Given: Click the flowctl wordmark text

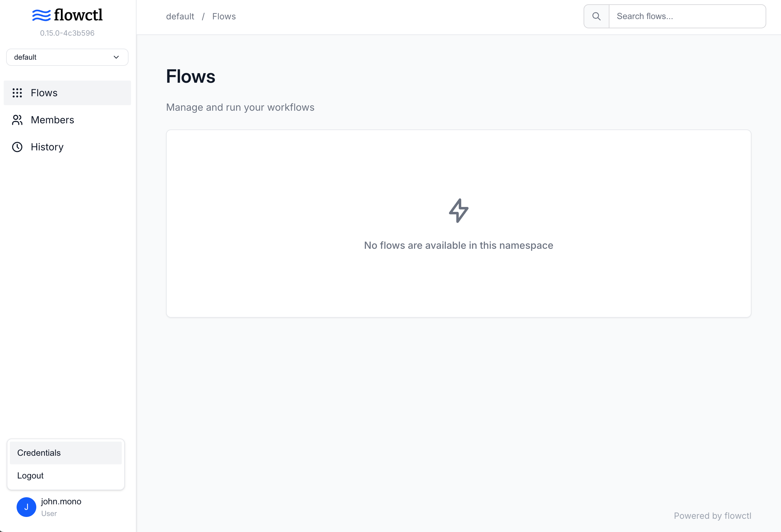Looking at the screenshot, I should coord(78,15).
